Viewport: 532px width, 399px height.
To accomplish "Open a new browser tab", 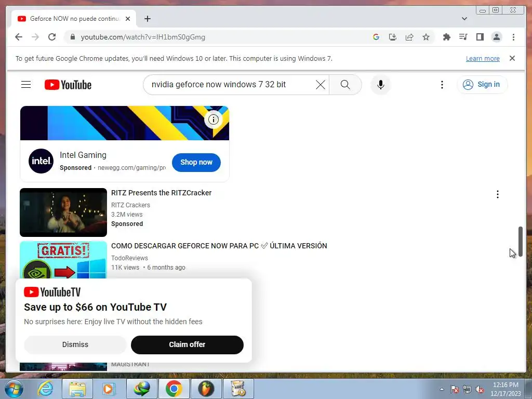I will click(x=147, y=19).
